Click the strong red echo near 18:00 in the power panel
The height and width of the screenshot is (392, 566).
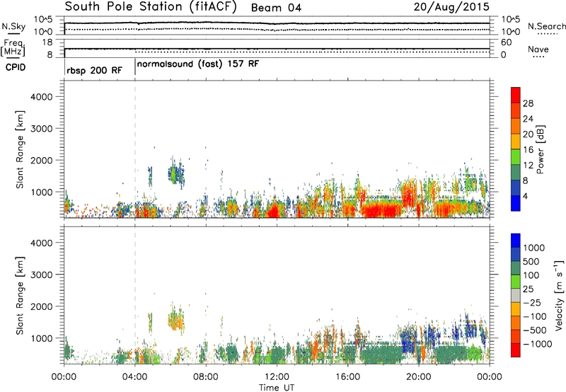(381, 210)
